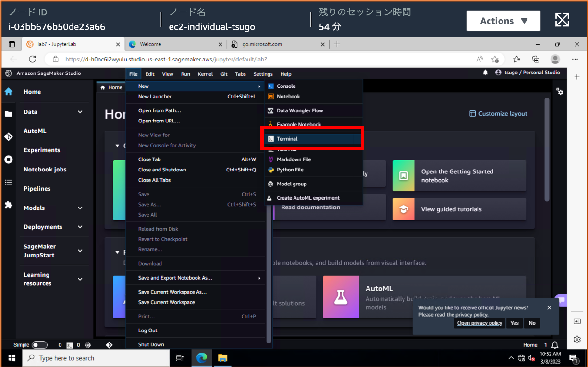The image size is (588, 367).
Task: Accept Jupyter news by clicking Yes
Action: (514, 323)
